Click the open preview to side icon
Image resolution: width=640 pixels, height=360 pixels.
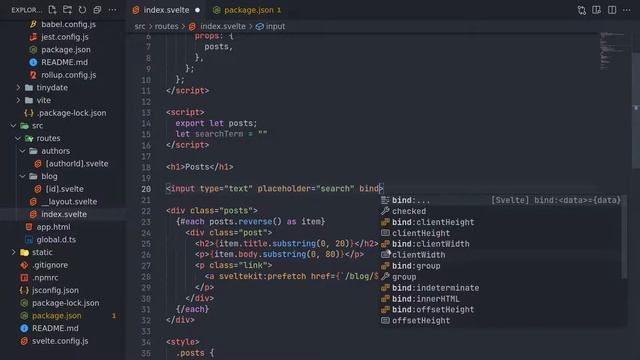pos(596,10)
